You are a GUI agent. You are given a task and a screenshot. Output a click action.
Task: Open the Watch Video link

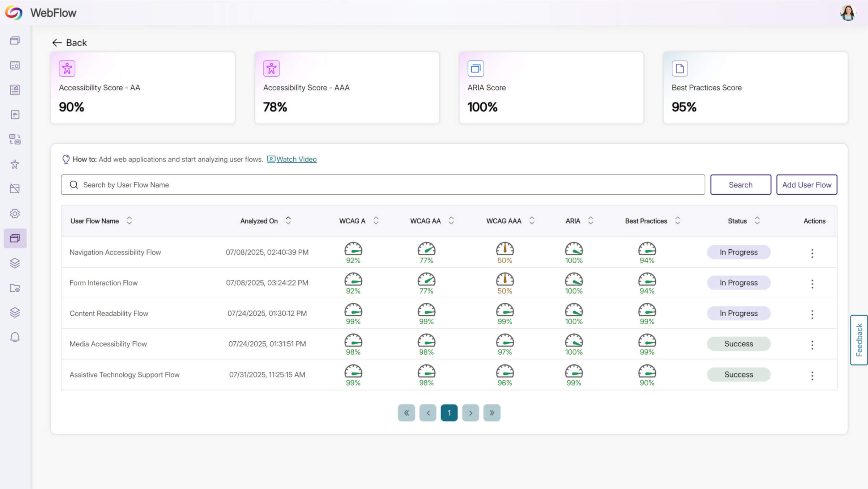tap(296, 159)
